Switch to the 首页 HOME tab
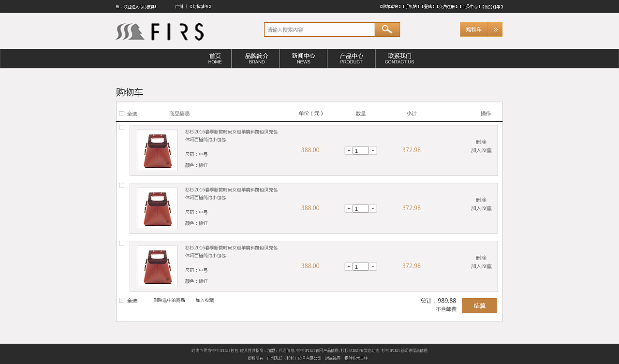This screenshot has width=619, height=364. [215, 58]
